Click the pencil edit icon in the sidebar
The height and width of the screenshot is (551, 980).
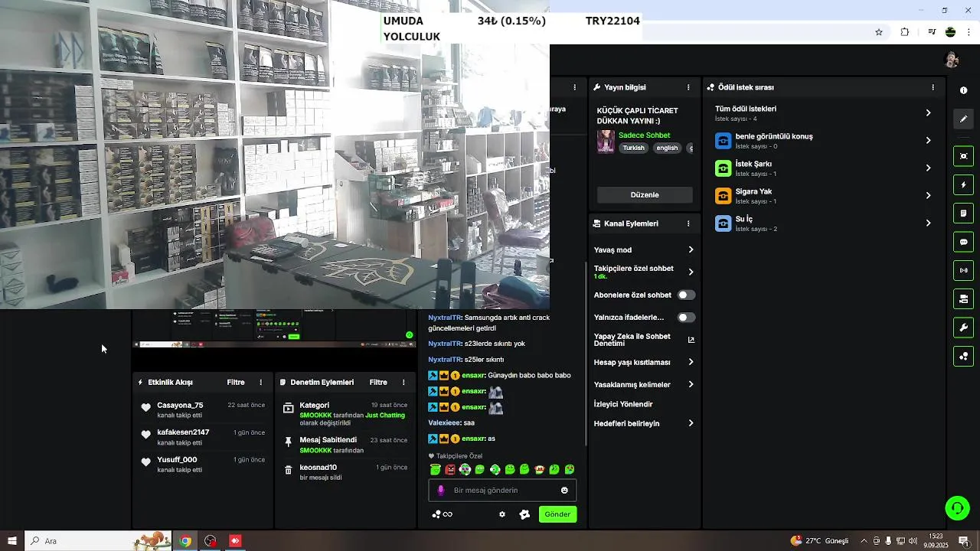pos(963,119)
